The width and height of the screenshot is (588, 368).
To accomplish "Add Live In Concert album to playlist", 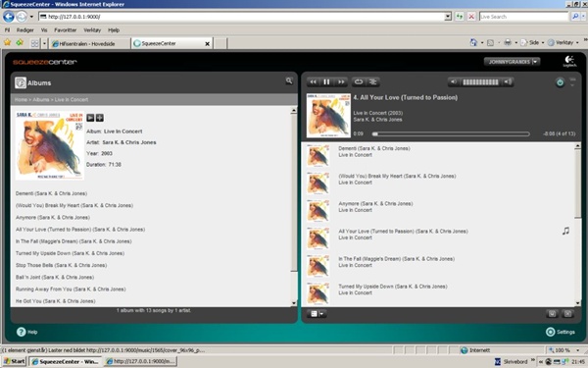I will pyautogui.click(x=100, y=118).
